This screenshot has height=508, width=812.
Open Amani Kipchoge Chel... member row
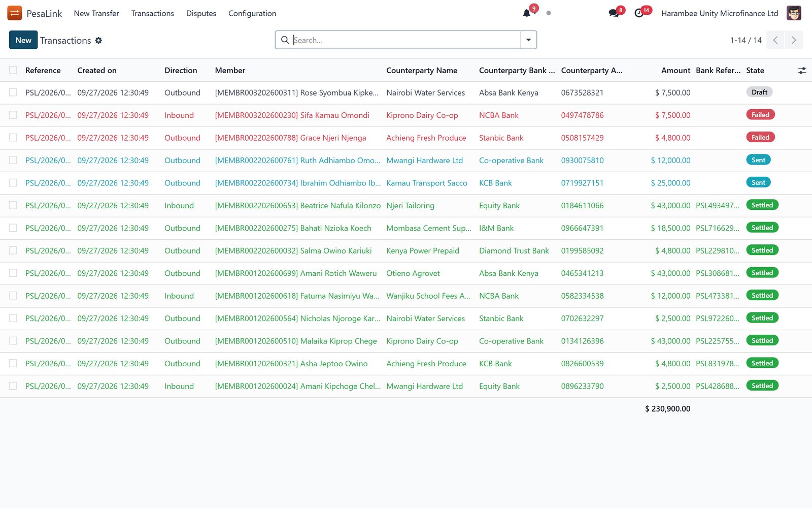click(298, 386)
